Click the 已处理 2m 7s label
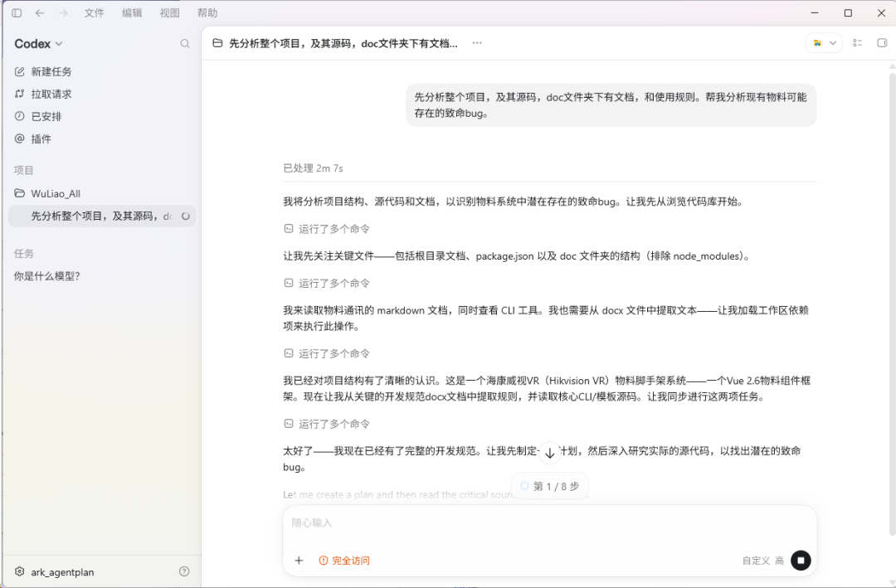The width and height of the screenshot is (896, 588). (x=313, y=168)
